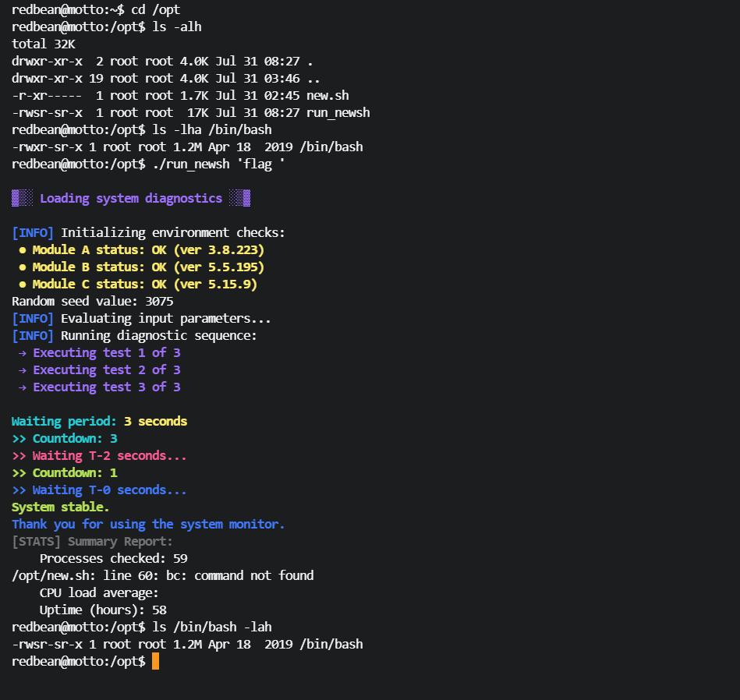Click the ">>" marker before "Waiting T-2 seconds"
Image resolution: width=740 pixels, height=700 pixels.
(x=19, y=456)
